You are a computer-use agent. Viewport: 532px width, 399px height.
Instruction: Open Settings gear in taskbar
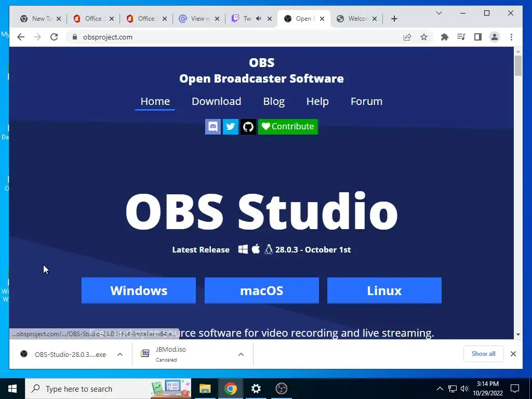[x=256, y=389]
